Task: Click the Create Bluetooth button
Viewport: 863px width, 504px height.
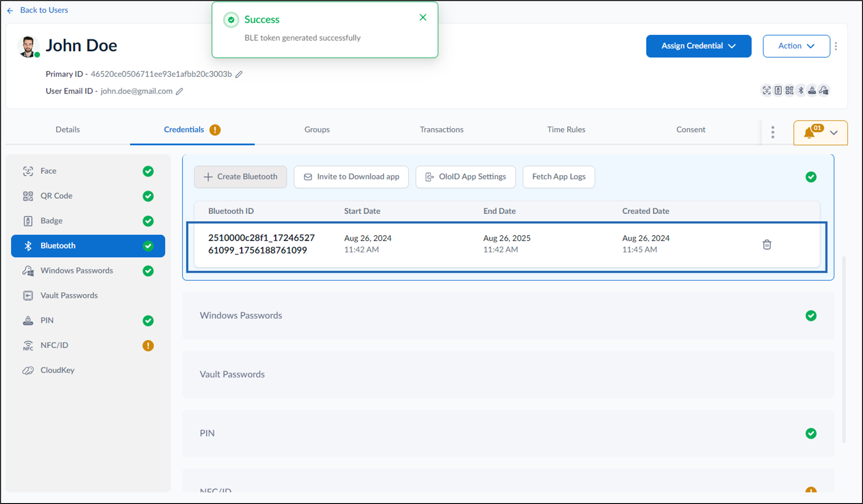Action: tap(240, 177)
